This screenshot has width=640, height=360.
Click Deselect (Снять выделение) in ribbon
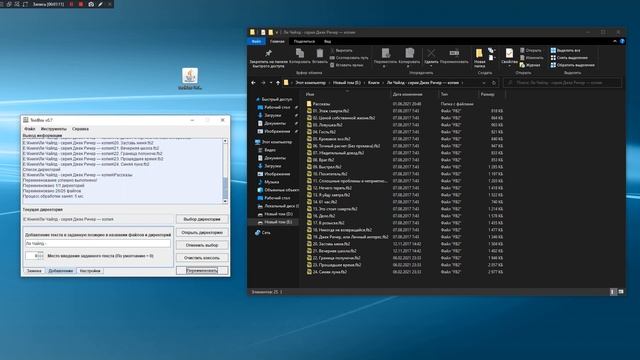point(569,58)
